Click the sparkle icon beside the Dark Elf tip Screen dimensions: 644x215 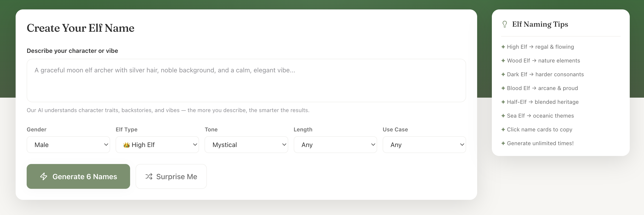(x=503, y=74)
